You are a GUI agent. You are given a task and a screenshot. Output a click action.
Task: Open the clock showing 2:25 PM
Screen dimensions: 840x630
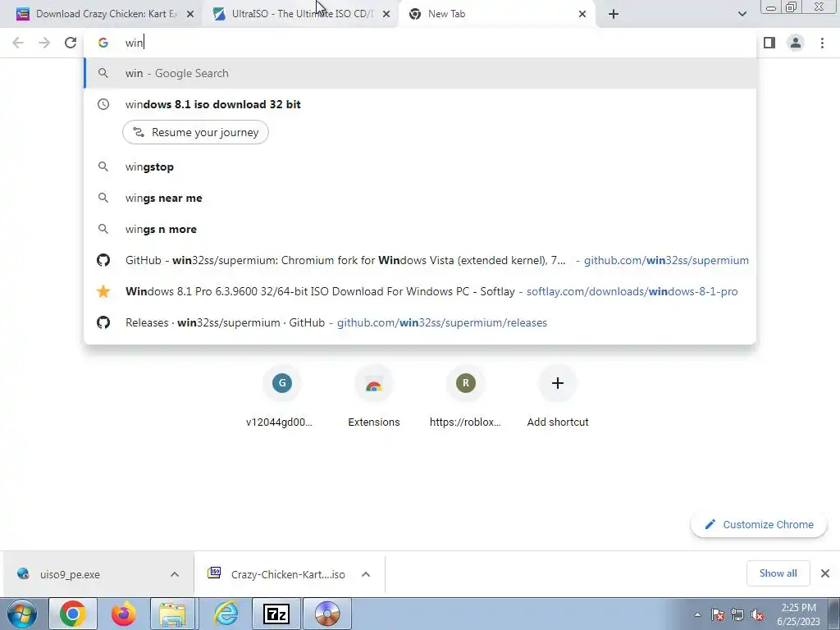[x=798, y=614]
